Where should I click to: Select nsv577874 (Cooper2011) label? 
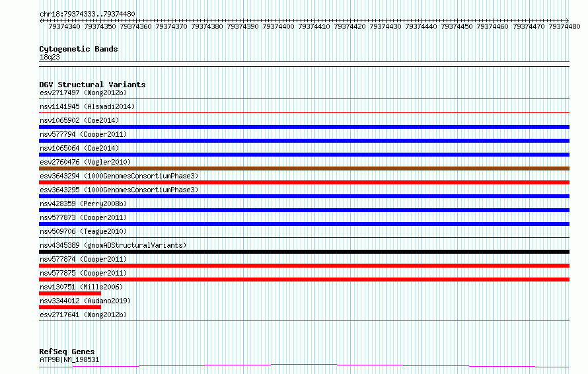83,259
